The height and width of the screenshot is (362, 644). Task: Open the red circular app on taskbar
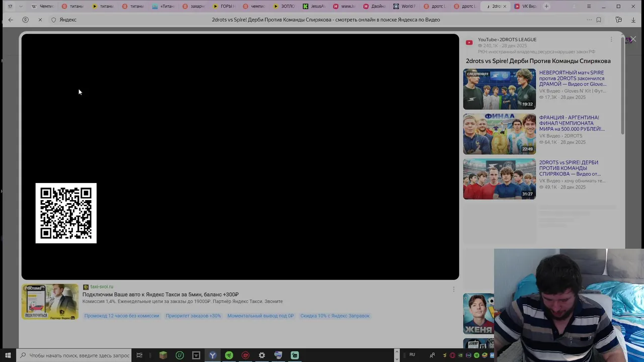[246, 355]
